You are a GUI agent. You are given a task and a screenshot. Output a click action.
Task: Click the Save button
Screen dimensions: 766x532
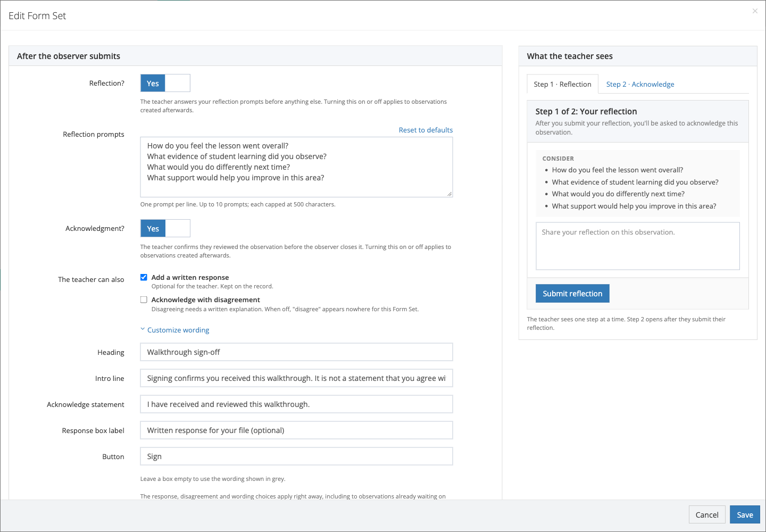745,514
